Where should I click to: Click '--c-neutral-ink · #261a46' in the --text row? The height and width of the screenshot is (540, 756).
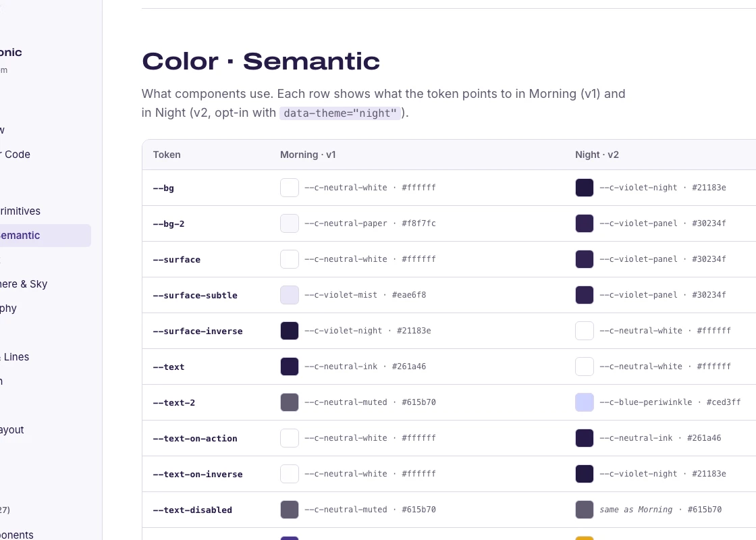(365, 367)
